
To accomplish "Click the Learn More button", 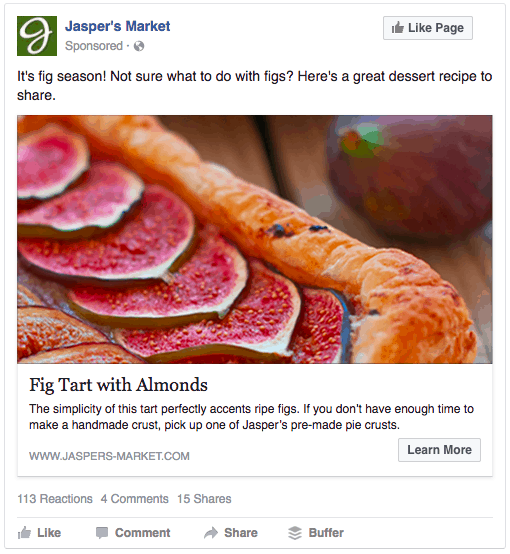I will [439, 450].
